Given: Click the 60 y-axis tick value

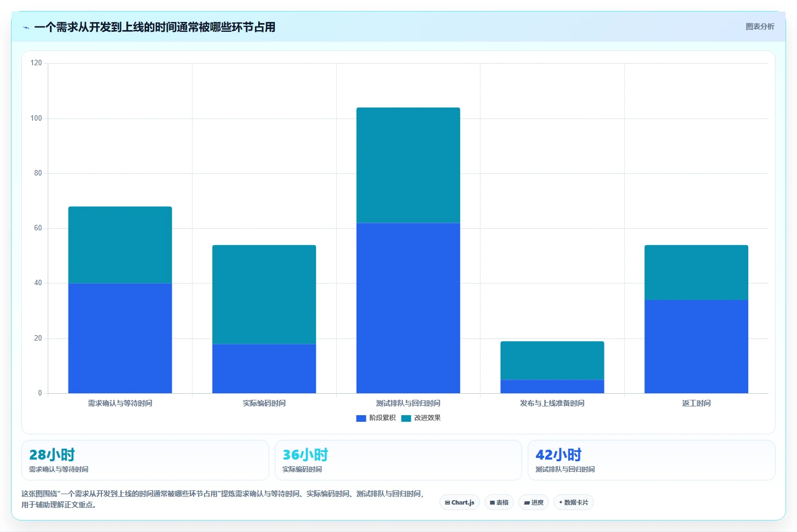Looking at the screenshot, I should 38,228.
